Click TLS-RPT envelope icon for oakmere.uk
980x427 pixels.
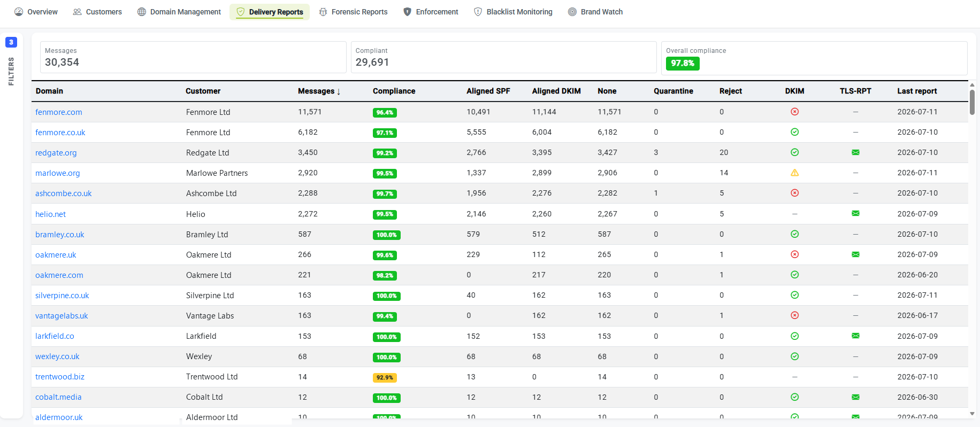coord(855,254)
